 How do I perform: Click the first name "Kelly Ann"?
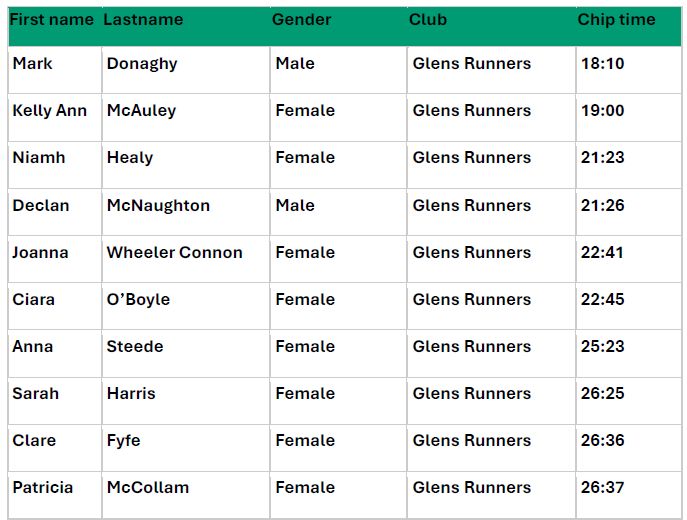[x=50, y=111]
